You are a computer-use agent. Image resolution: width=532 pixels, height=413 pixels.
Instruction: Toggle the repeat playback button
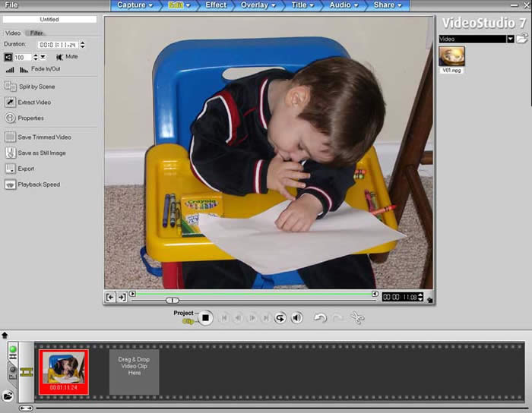[x=280, y=318]
